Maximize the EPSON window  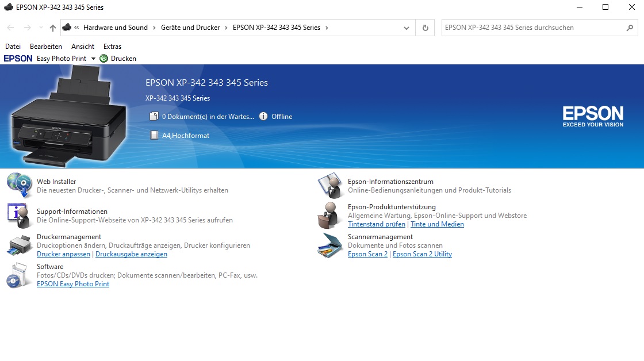point(605,7)
